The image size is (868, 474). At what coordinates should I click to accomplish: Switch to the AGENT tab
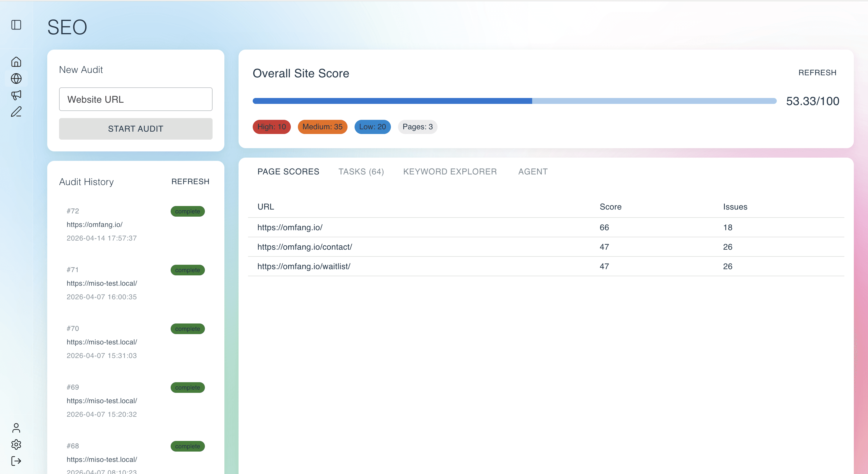[x=533, y=171]
